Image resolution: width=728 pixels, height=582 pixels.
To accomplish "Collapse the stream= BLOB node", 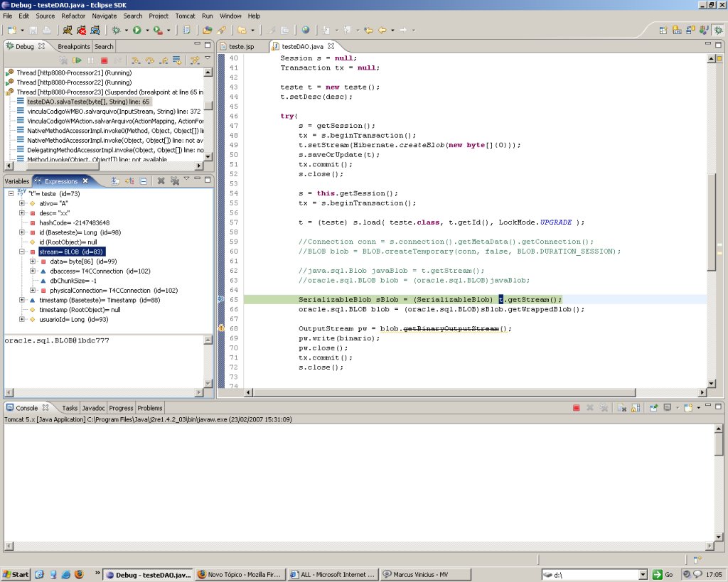I will [21, 252].
